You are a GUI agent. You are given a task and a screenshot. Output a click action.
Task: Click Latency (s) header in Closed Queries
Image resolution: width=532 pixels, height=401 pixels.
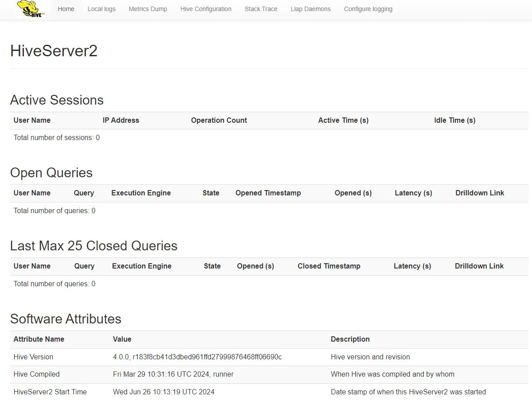[x=412, y=266]
